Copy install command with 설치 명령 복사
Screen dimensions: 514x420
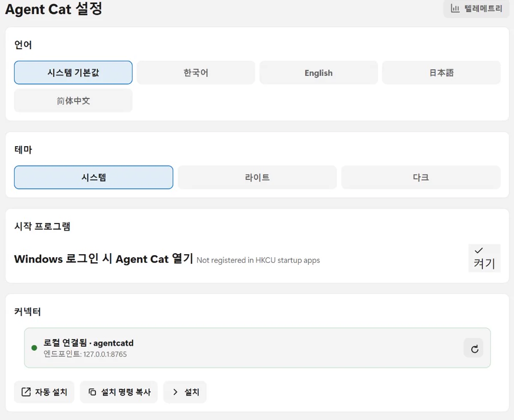[x=119, y=392]
